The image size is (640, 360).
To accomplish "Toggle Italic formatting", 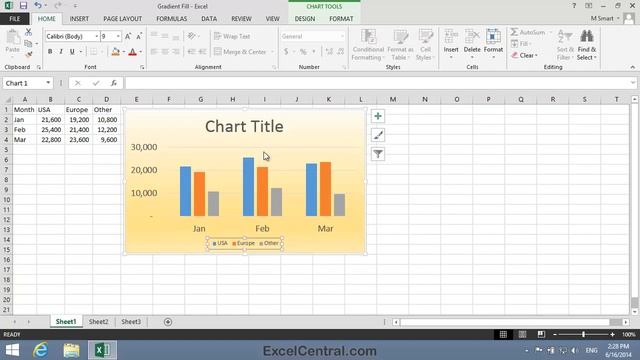I will click(x=61, y=52).
